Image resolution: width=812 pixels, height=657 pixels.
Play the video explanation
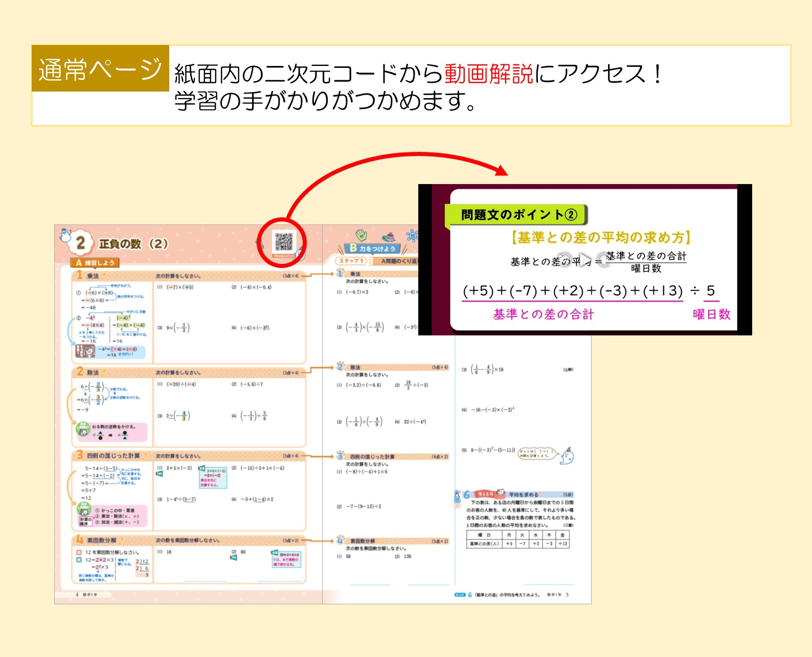tap(584, 260)
